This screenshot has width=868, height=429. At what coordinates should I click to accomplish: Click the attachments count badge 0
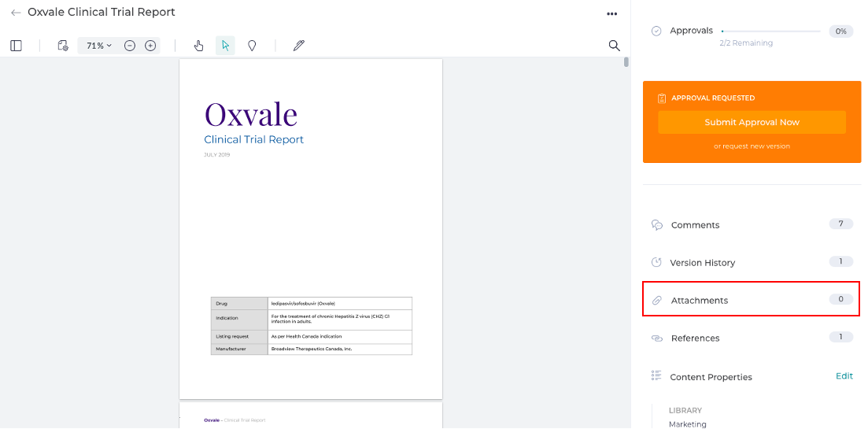(x=841, y=299)
